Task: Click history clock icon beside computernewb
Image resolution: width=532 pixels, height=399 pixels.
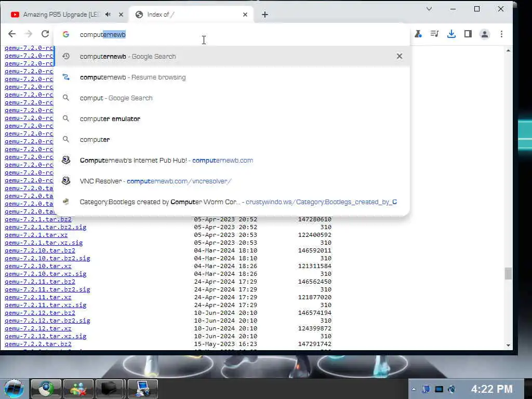Action: (x=66, y=56)
